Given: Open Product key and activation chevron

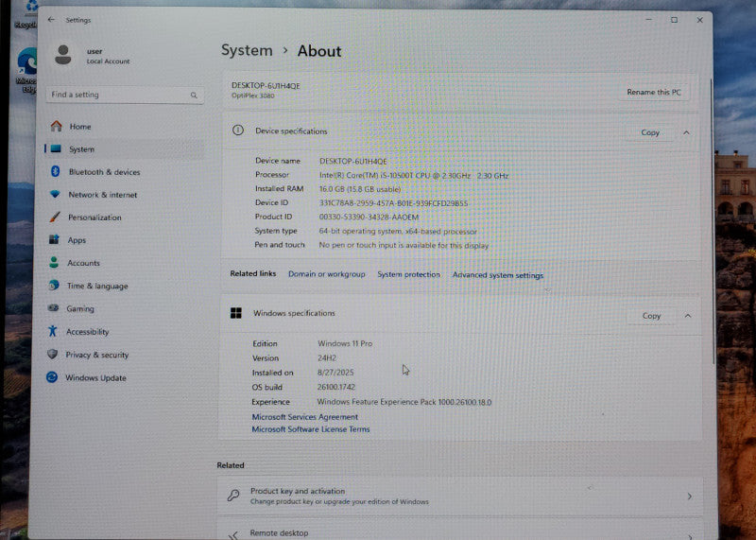Looking at the screenshot, I should coord(690,496).
